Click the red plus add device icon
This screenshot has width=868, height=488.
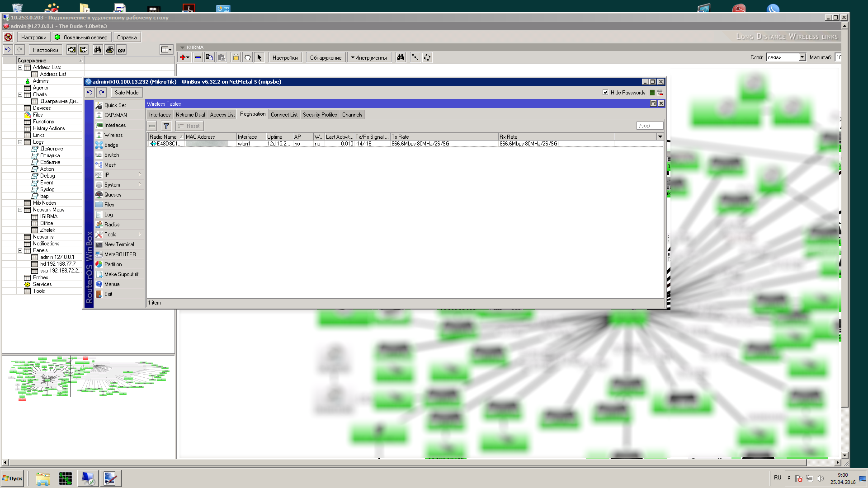coord(183,57)
